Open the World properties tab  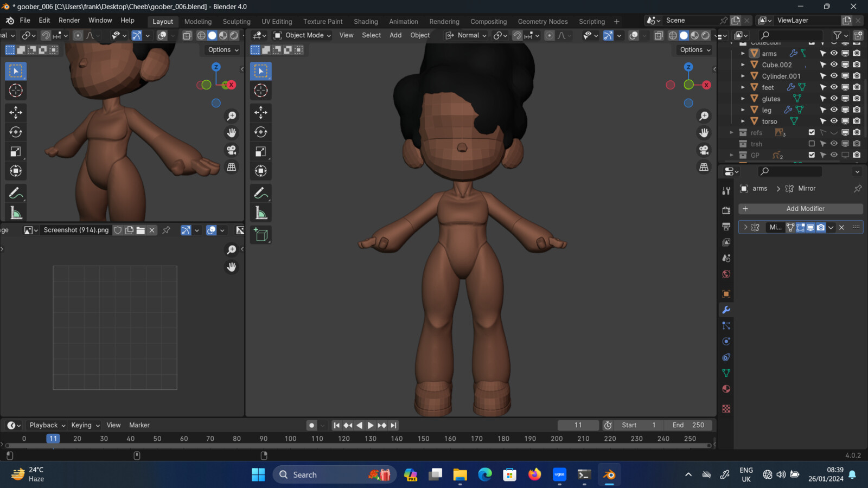point(726,274)
